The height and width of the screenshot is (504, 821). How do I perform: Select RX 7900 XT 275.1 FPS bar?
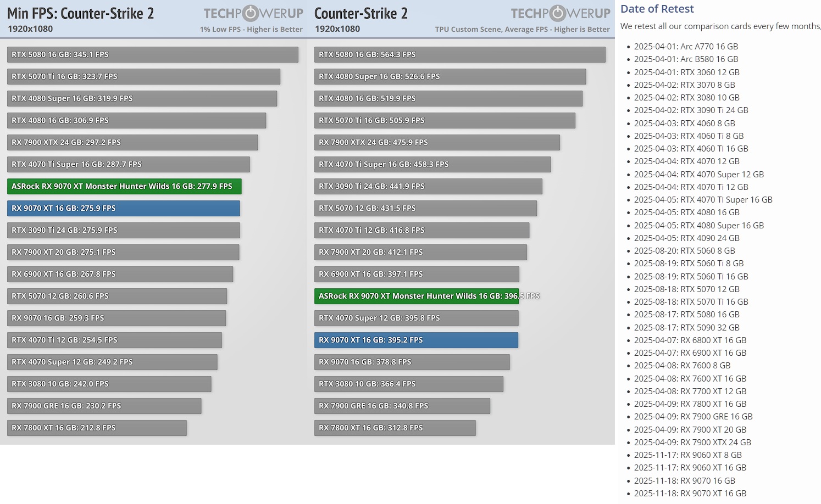123,252
